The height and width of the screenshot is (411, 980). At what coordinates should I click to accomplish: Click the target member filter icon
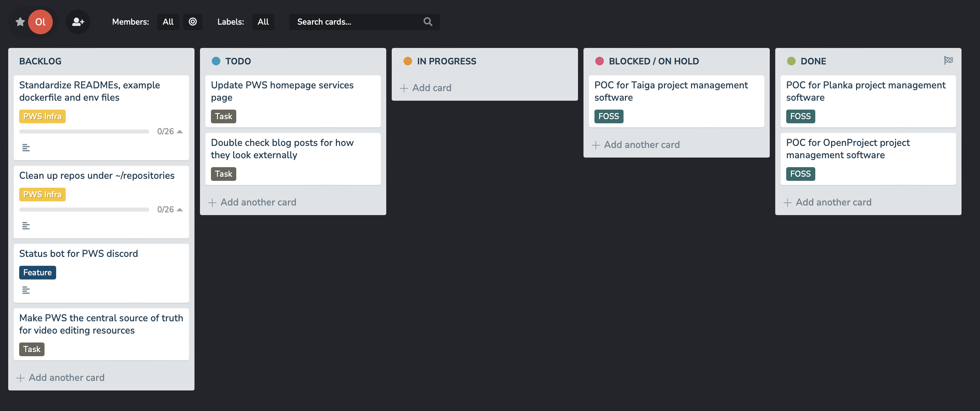(193, 22)
